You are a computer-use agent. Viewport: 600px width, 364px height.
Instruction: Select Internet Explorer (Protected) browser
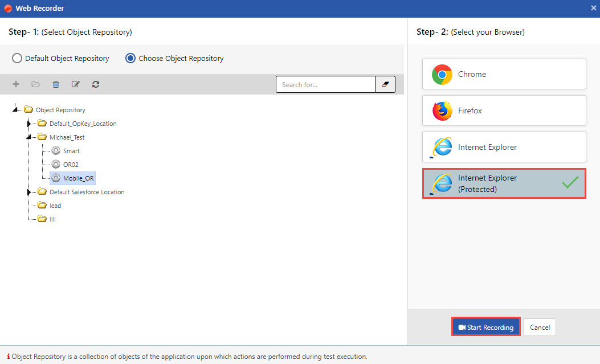point(504,183)
